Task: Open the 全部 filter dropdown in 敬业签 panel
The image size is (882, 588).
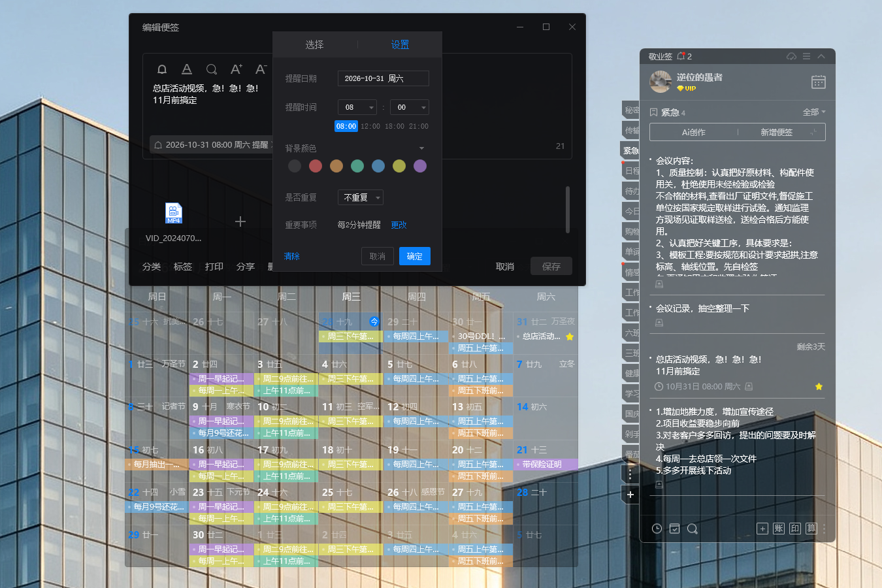Action: [x=814, y=112]
